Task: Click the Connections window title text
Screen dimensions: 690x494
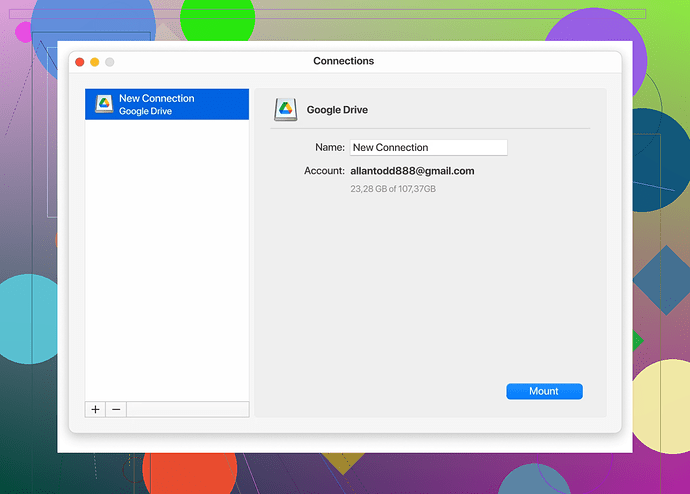Action: click(x=343, y=61)
